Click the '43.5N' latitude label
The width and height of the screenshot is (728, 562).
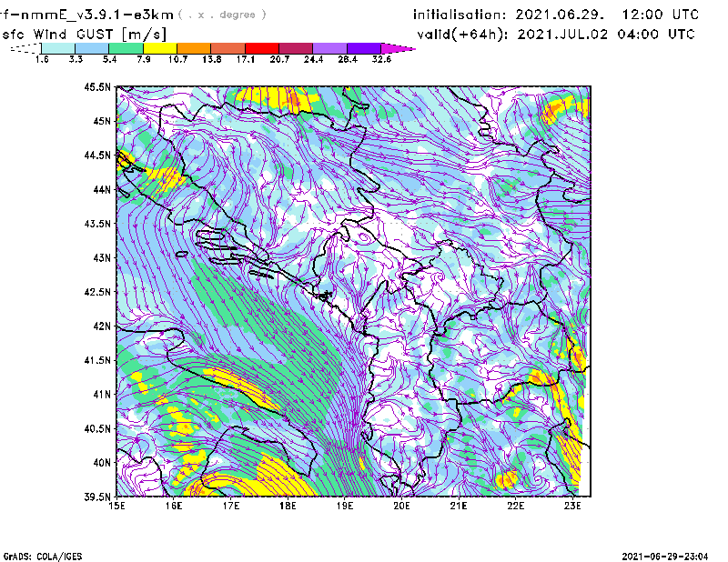[97, 224]
